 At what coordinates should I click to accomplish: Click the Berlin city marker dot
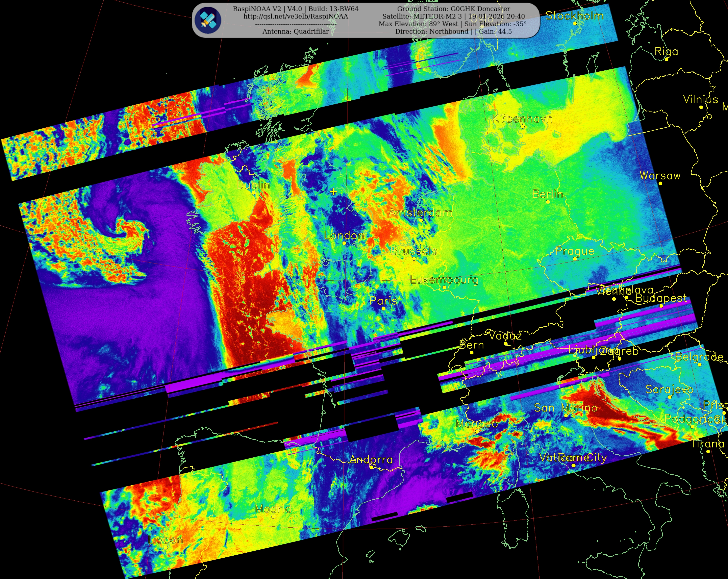548,202
